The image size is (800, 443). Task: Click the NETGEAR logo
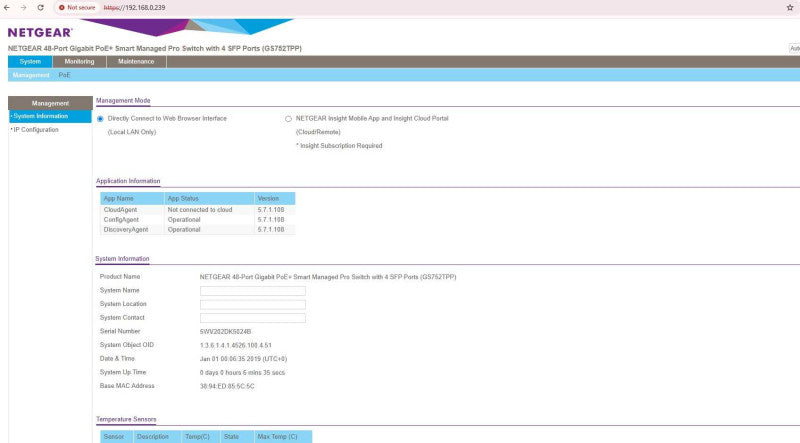(x=40, y=33)
